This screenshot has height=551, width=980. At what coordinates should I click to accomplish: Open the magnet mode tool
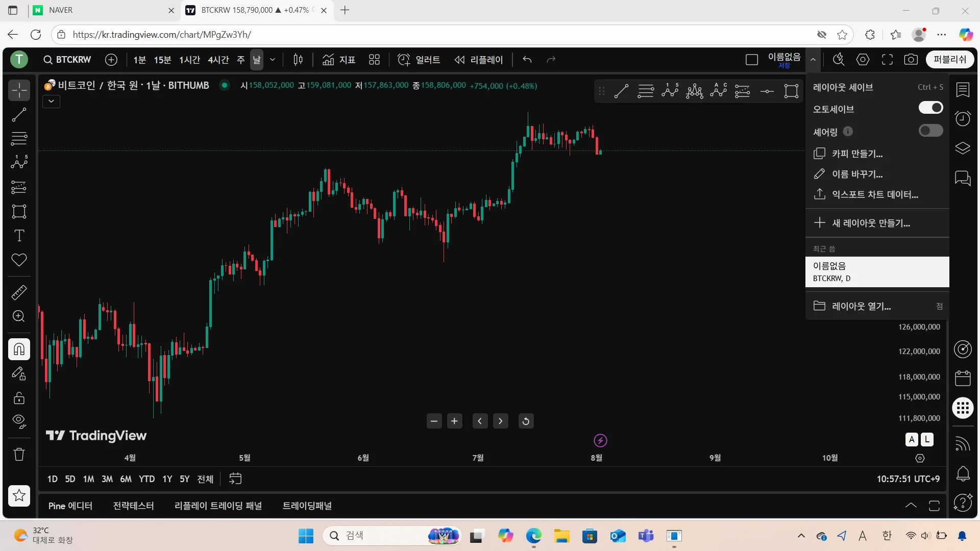(19, 349)
